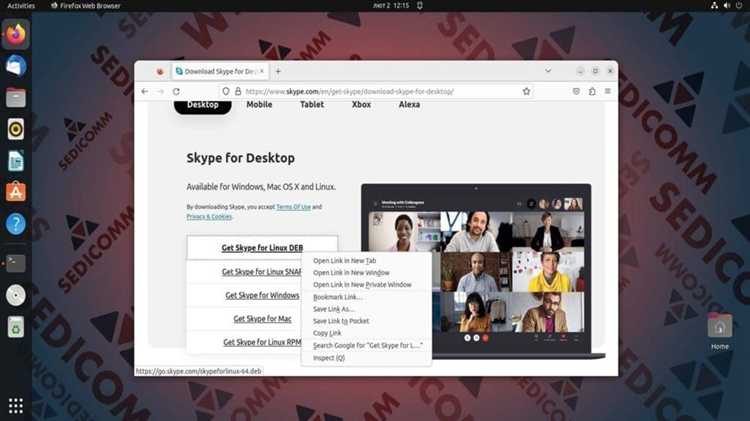Open the Privacy & Cookies link
This screenshot has height=421, width=750.
209,217
